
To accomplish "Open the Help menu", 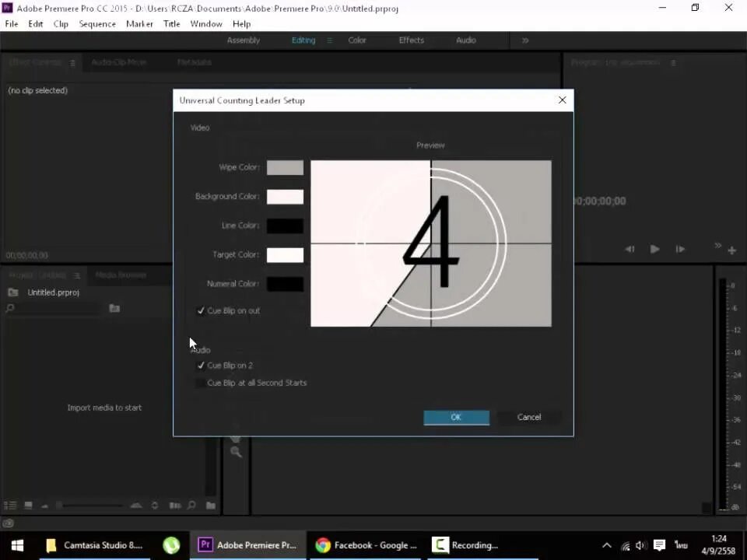I will [241, 24].
